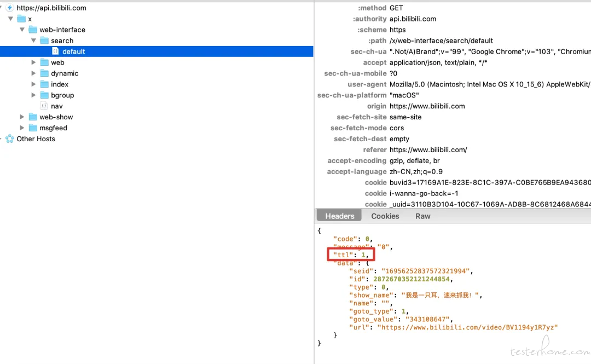591x364 pixels.
Task: Select the https://api.bilibili.com host row
Action: [x=51, y=8]
